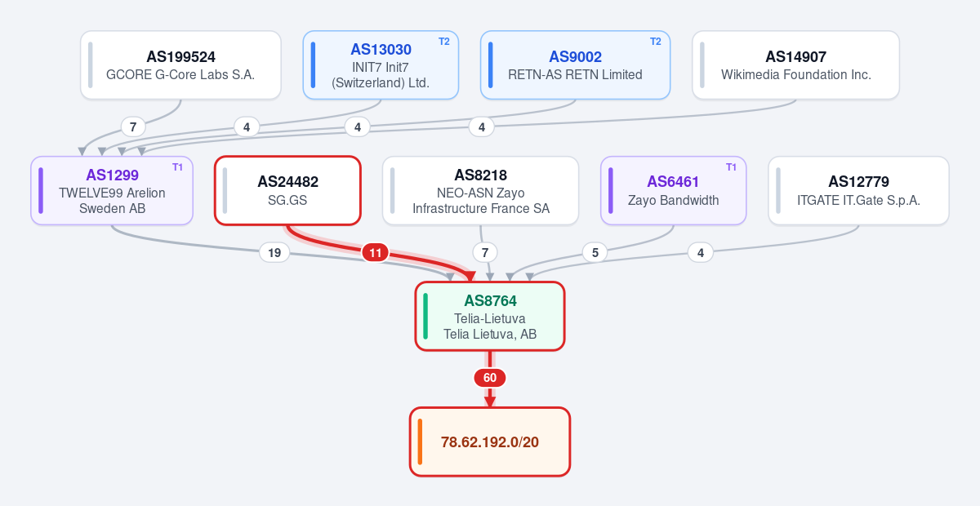Open the AS8218 NEO-ASN Zayo node
The image size is (980, 506).
(480, 190)
